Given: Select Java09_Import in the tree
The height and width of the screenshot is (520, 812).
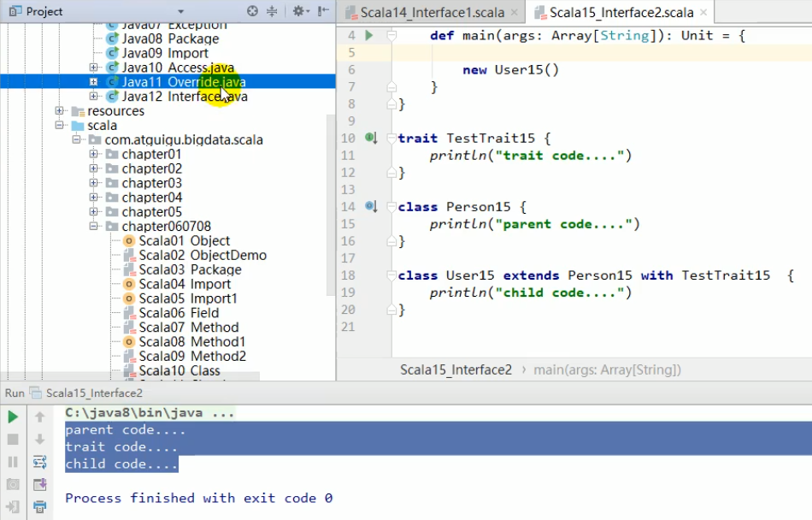Looking at the screenshot, I should (165, 53).
